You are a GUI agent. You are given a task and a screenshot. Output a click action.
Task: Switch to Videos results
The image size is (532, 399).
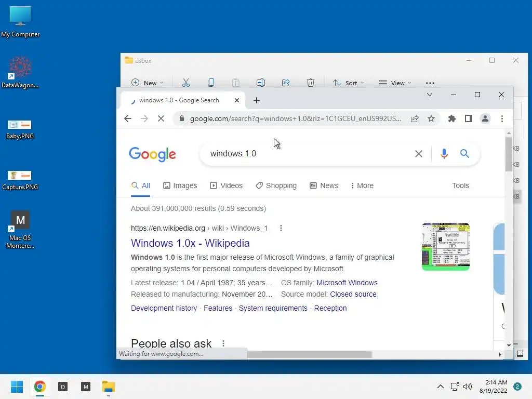point(227,185)
